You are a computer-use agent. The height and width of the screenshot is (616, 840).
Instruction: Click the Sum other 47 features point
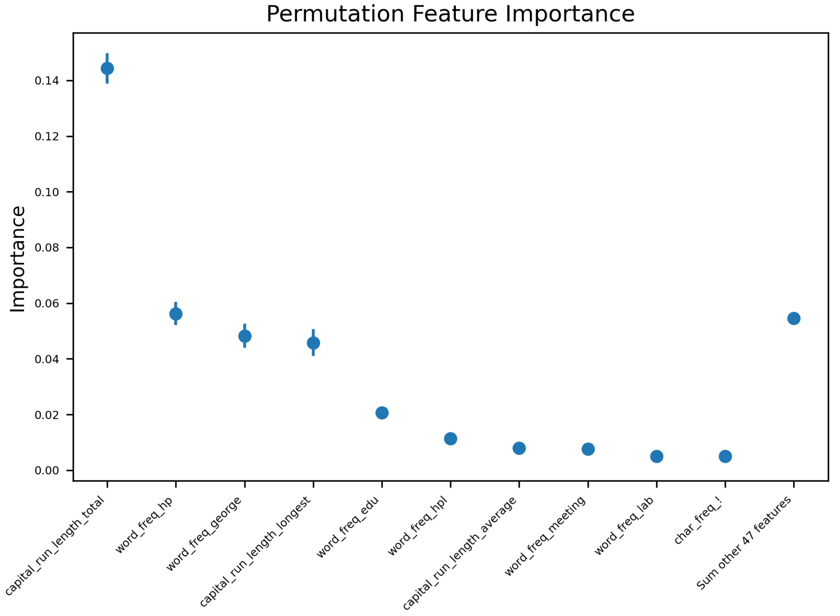coord(794,318)
